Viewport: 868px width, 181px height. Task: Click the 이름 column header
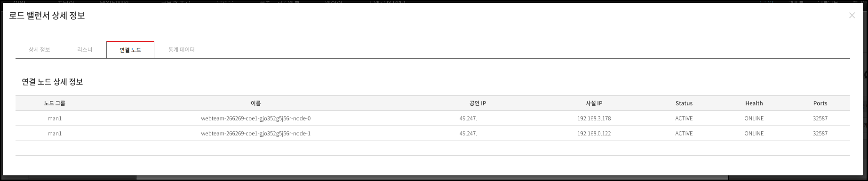[x=256, y=103]
